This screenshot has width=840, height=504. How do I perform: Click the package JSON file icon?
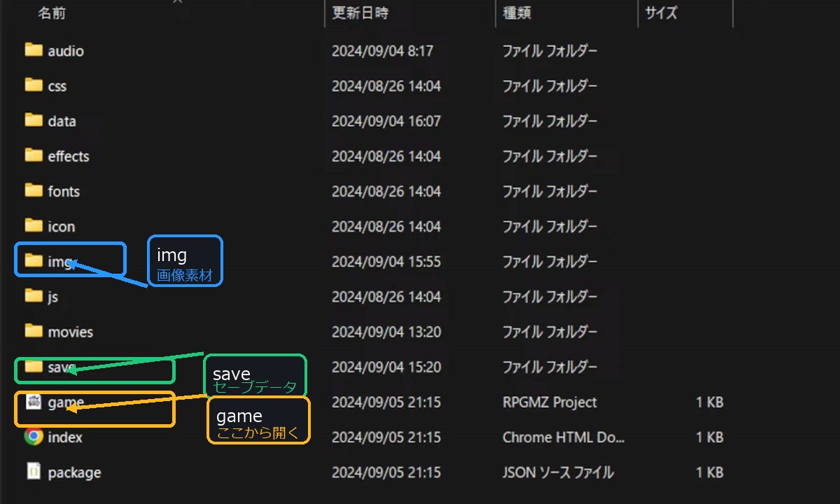(34, 471)
